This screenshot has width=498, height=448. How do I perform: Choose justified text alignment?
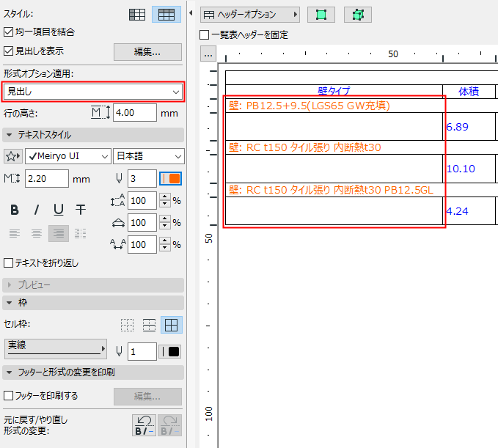(81, 234)
